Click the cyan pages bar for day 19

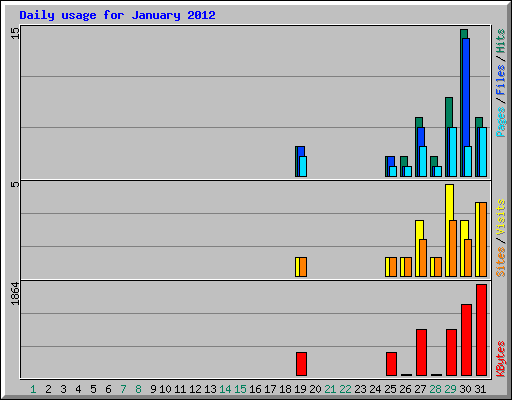click(x=303, y=166)
